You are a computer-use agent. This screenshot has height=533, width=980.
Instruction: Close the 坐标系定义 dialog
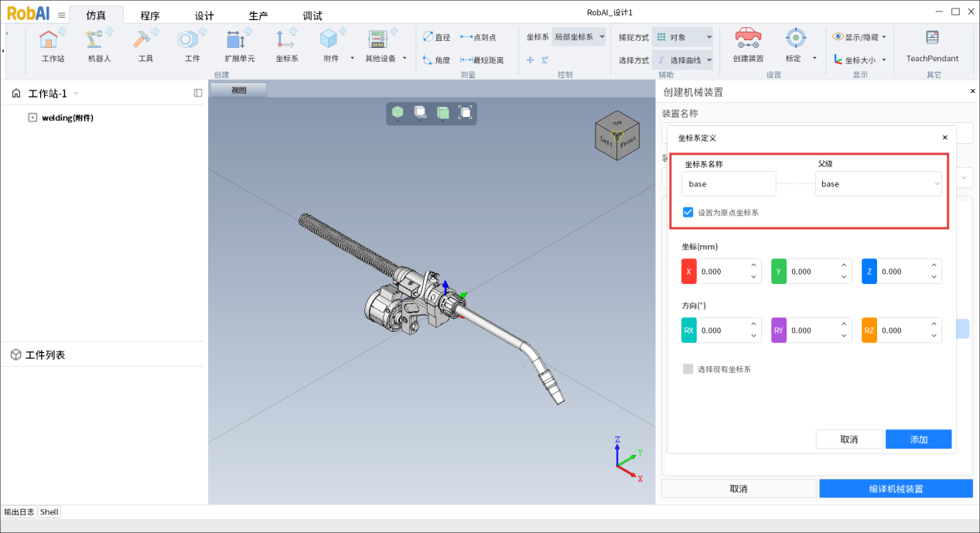click(x=944, y=138)
